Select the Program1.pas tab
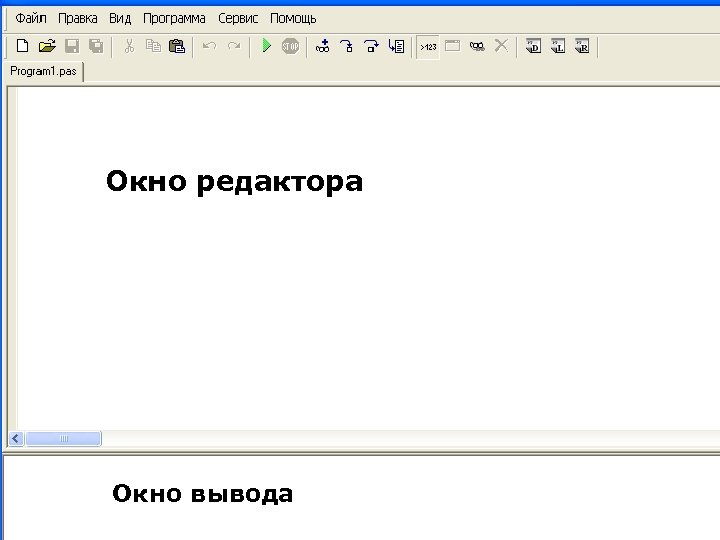 coord(43,71)
